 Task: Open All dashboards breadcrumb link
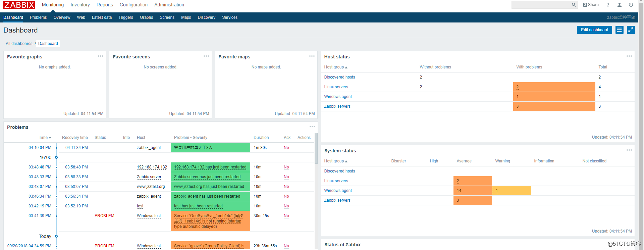click(19, 44)
